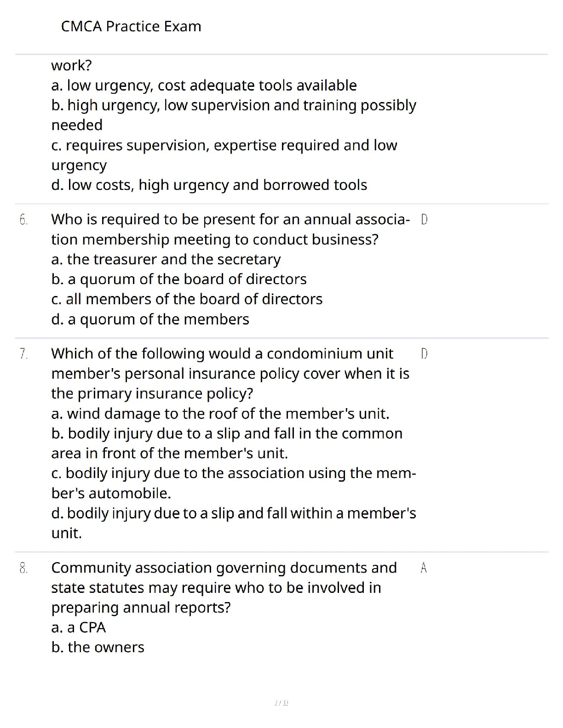Click option 'b. the owners'

tap(98, 648)
